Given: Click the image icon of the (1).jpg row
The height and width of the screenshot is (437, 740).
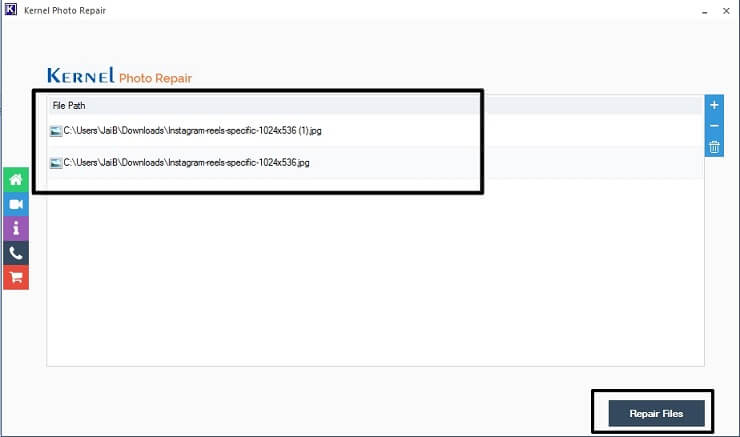Looking at the screenshot, I should pos(56,131).
